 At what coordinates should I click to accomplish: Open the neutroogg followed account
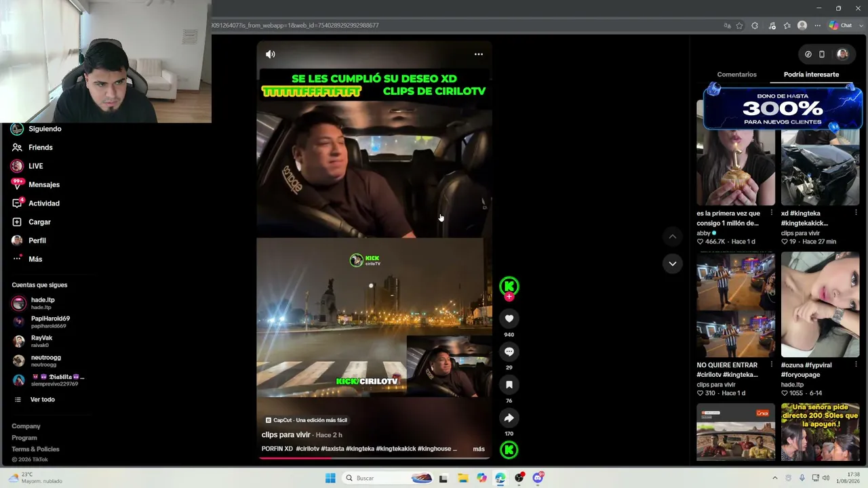tap(45, 361)
